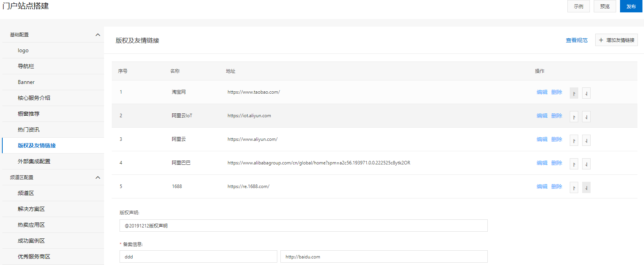Move the 阿里云IoT row down
The width and height of the screenshot is (644, 265).
pyautogui.click(x=586, y=117)
